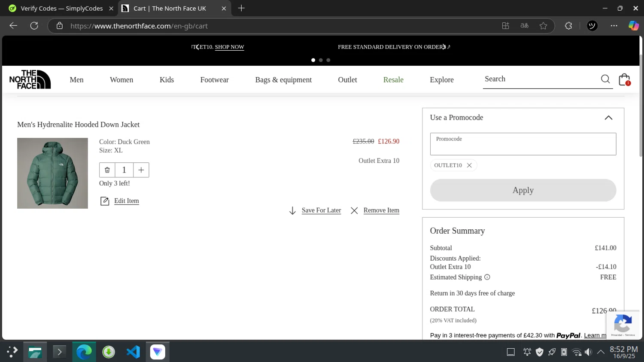Screen dimensions: 644x362
Task: Open the file manager from taskbar
Action: pos(35,352)
